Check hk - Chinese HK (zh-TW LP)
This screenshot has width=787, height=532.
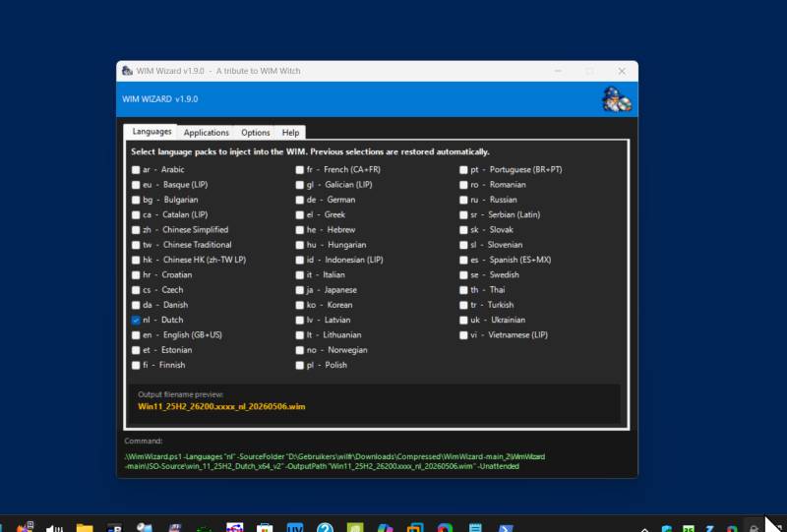pyautogui.click(x=136, y=260)
